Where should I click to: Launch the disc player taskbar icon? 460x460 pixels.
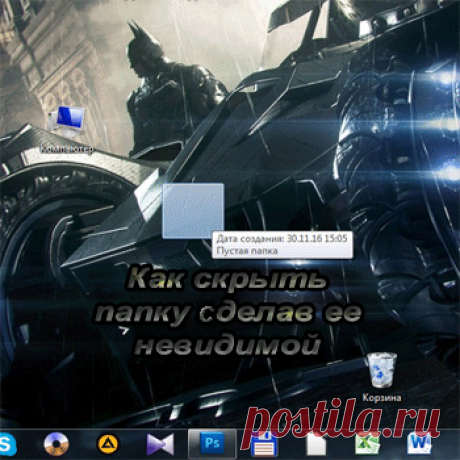[56, 444]
